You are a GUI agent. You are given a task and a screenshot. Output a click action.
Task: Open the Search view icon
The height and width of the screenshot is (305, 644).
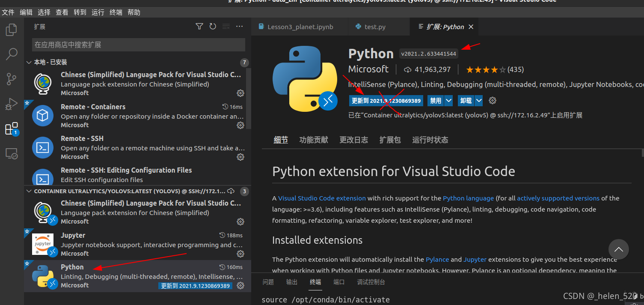point(11,54)
